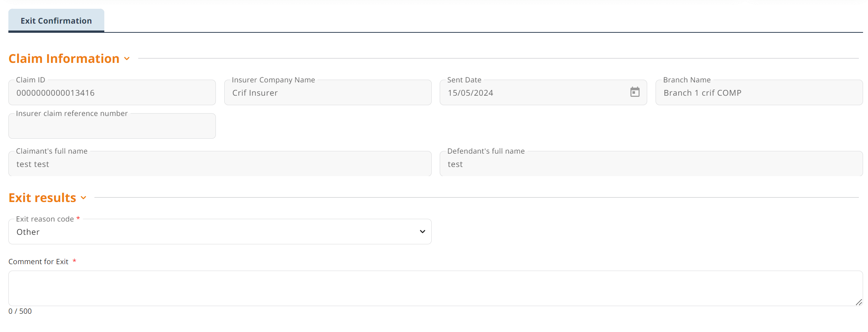Viewport: 868px width, 332px height.
Task: Click the Insurer Company Name field
Action: click(x=328, y=92)
